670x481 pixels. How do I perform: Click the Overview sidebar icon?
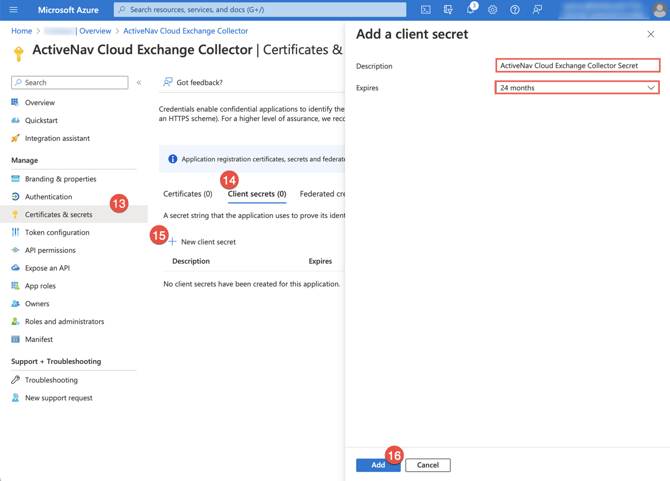point(15,103)
